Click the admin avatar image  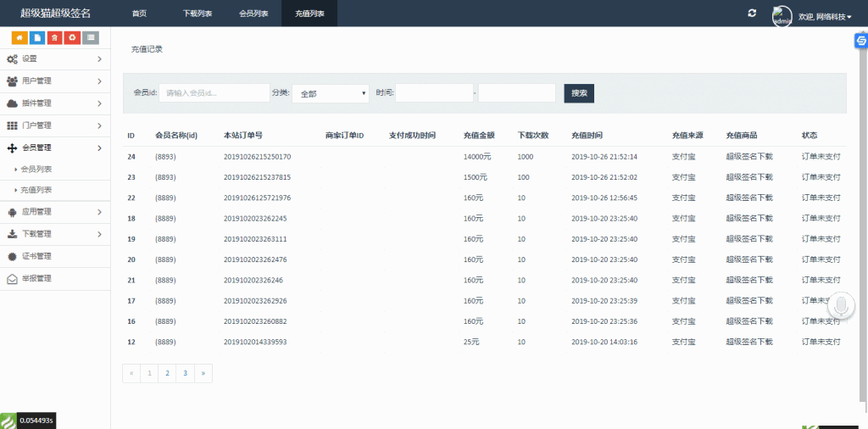click(x=782, y=16)
